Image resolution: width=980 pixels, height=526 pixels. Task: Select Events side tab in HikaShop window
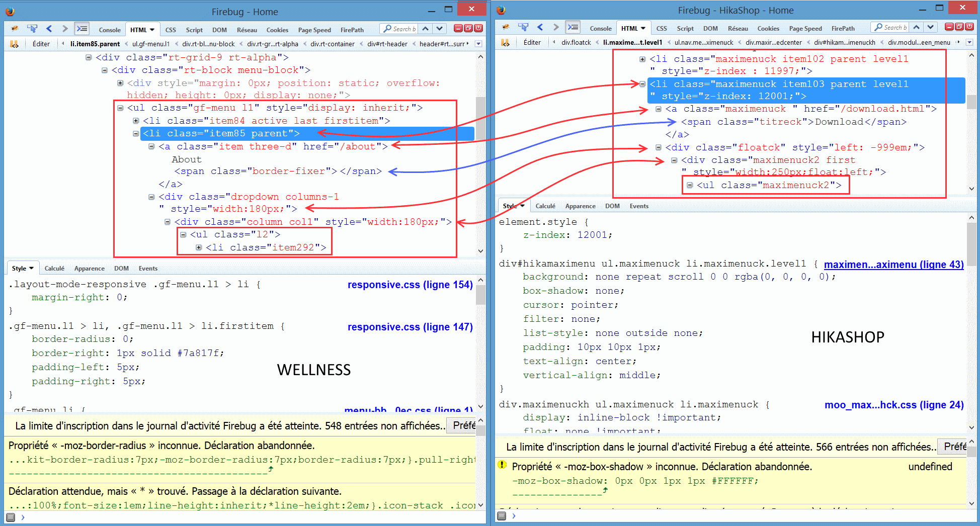click(639, 206)
